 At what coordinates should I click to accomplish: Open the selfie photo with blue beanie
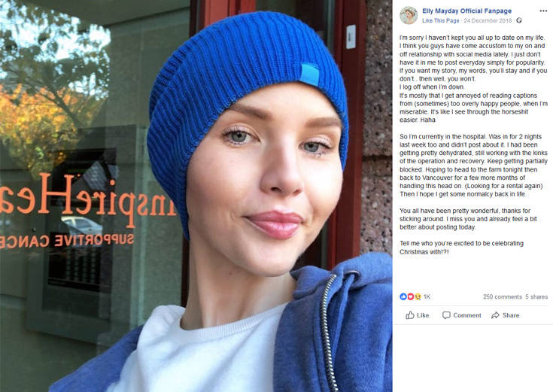pos(196,196)
